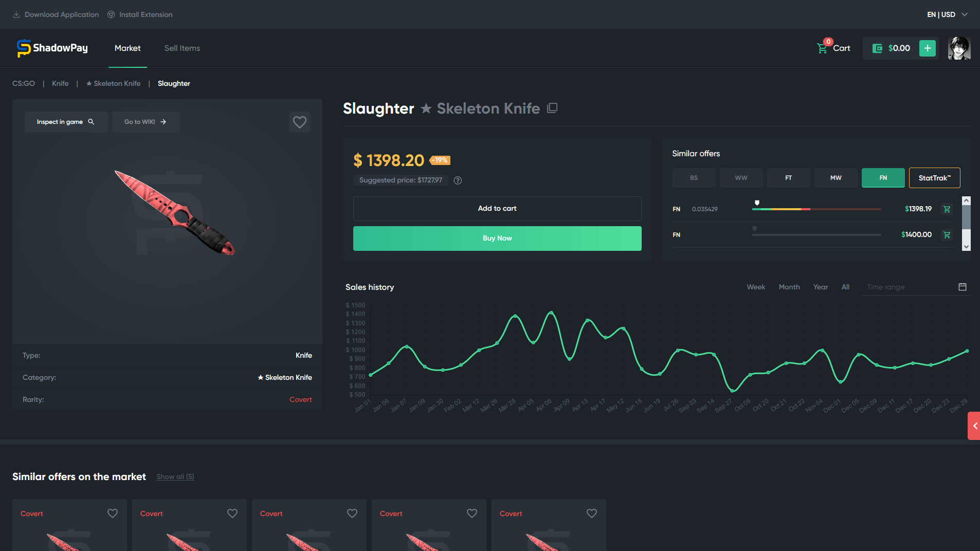Copy the Skeleton Knife item name
This screenshot has height=551, width=980.
coord(552,108)
